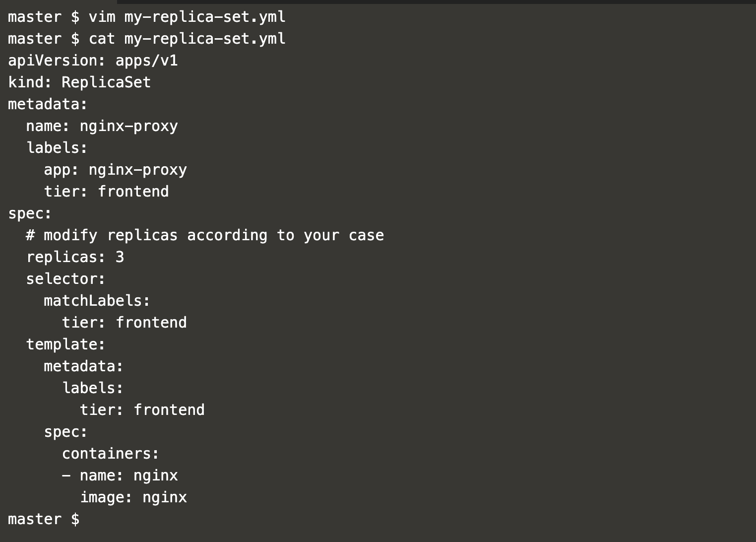
Task: Click the 'app: nginx-proxy' label line
Action: [115, 170]
